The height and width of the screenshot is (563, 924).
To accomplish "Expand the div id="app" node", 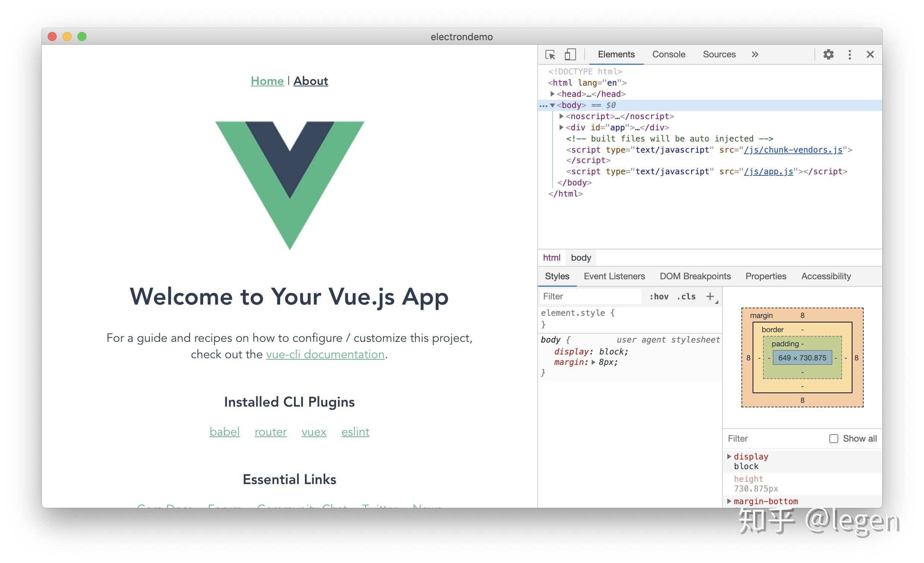I will point(561,127).
